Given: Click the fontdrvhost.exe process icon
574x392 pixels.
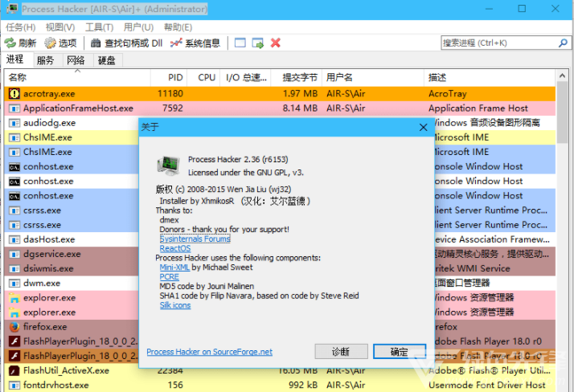Looking at the screenshot, I should pos(14,385).
